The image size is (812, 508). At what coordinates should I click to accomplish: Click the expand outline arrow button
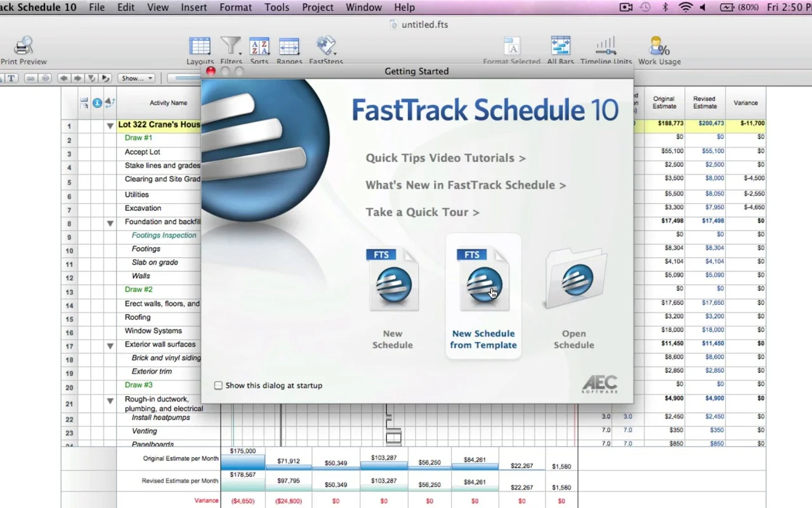[x=105, y=78]
